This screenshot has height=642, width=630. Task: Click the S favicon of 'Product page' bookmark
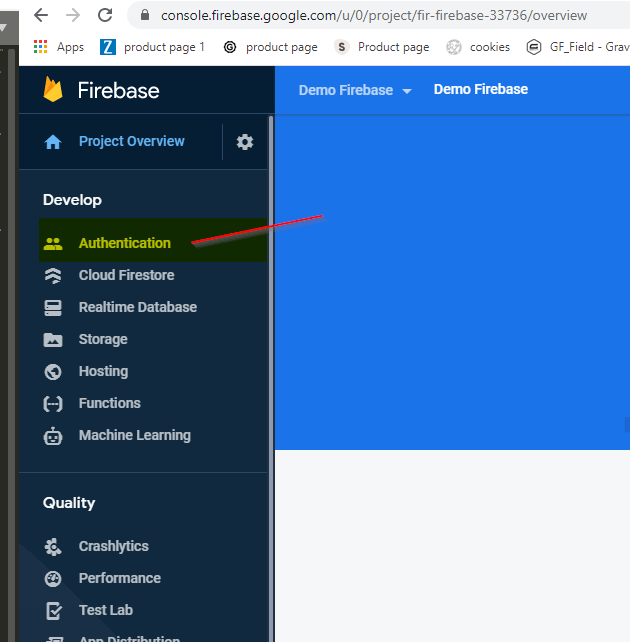342,47
